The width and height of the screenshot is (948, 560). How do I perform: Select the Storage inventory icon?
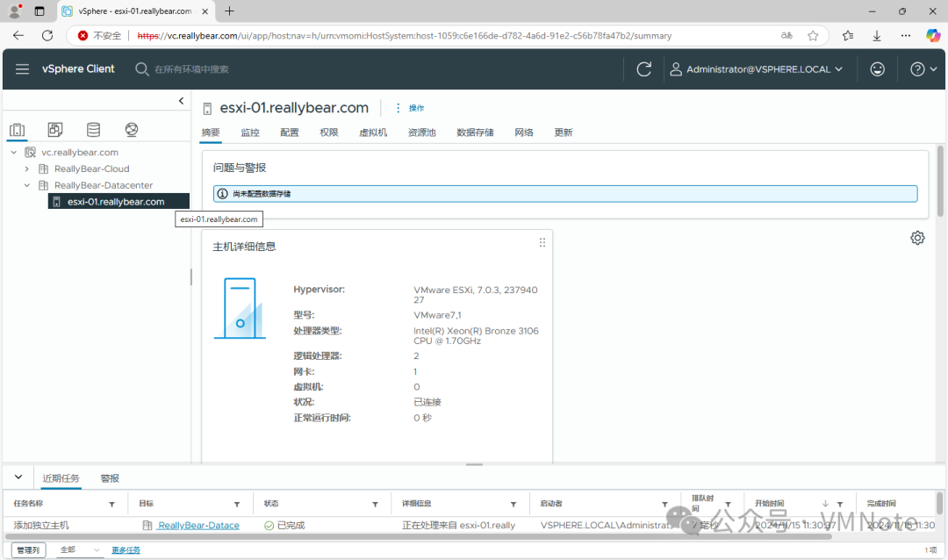click(x=93, y=129)
